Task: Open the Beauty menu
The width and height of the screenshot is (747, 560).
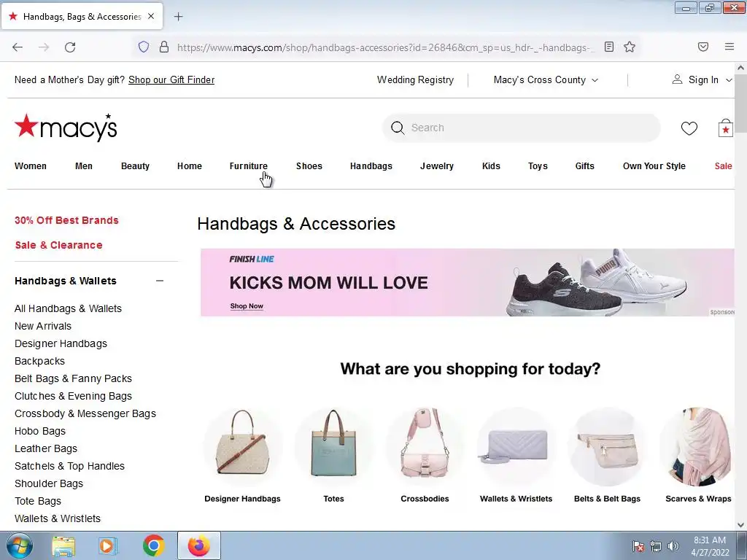Action: [x=135, y=166]
